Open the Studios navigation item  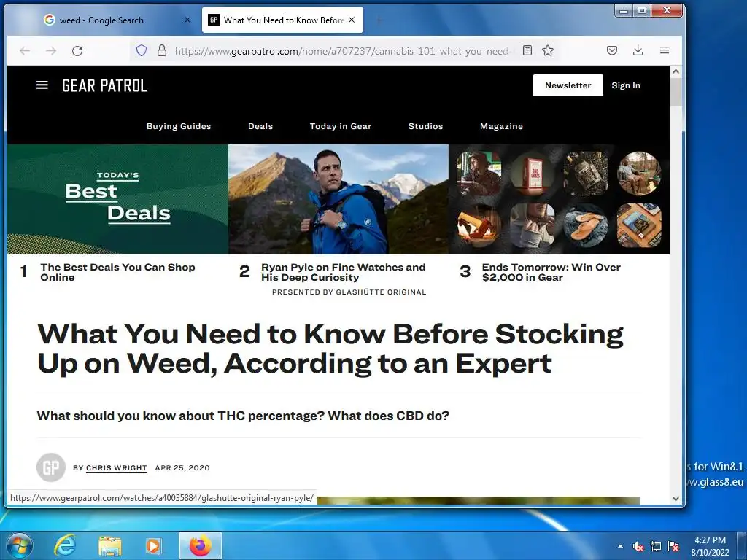(x=425, y=126)
